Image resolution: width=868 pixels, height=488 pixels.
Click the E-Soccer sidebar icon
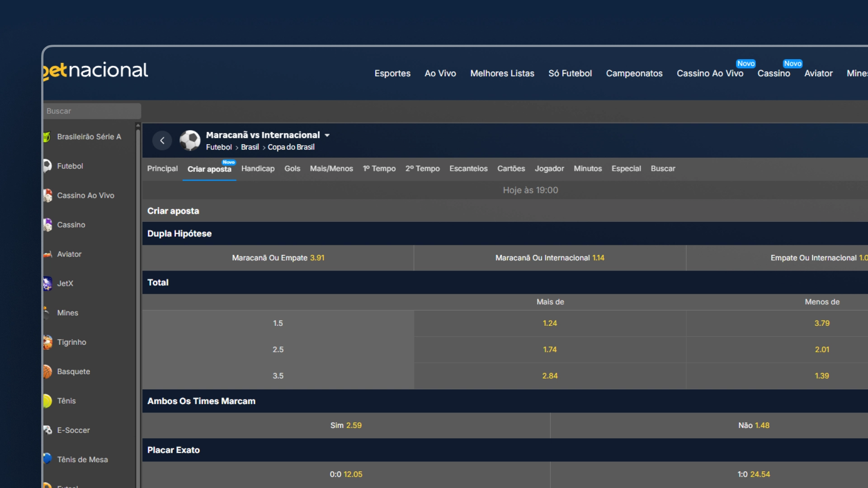point(47,430)
